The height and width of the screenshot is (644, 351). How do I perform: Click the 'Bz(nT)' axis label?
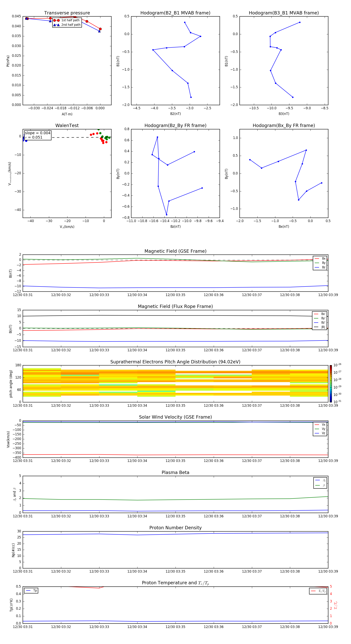click(x=175, y=227)
